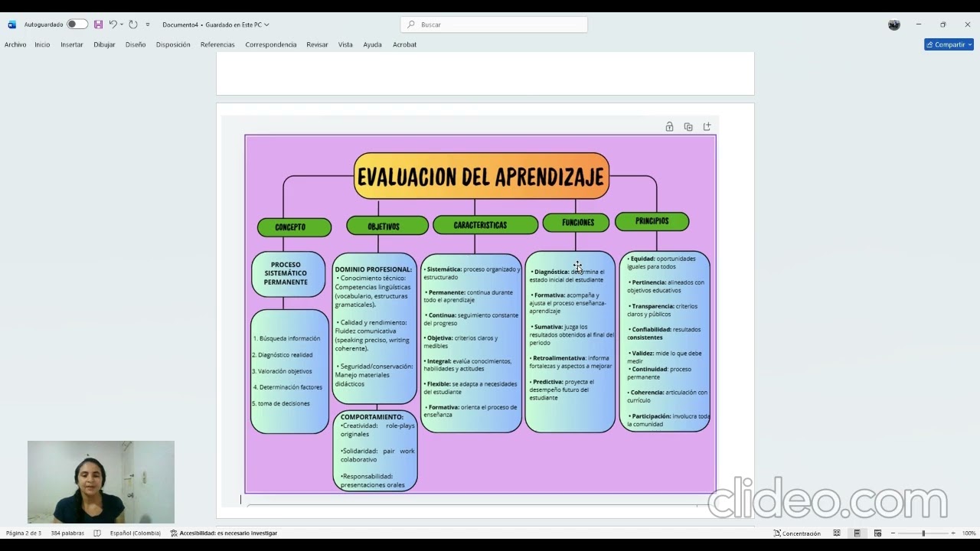
Task: Click the zoom slider handle
Action: coord(923,533)
